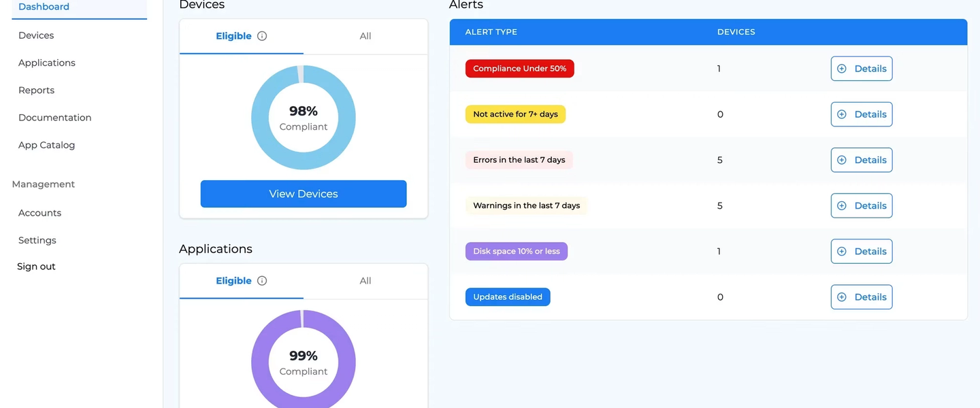Viewport: 980px width, 408px height.
Task: Click Sign out
Action: 36,267
